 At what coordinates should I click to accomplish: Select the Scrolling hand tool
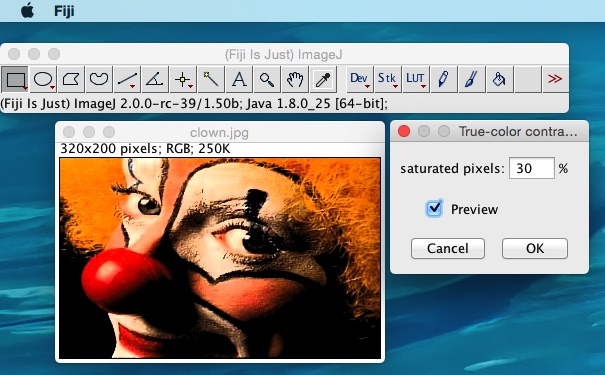click(x=295, y=79)
